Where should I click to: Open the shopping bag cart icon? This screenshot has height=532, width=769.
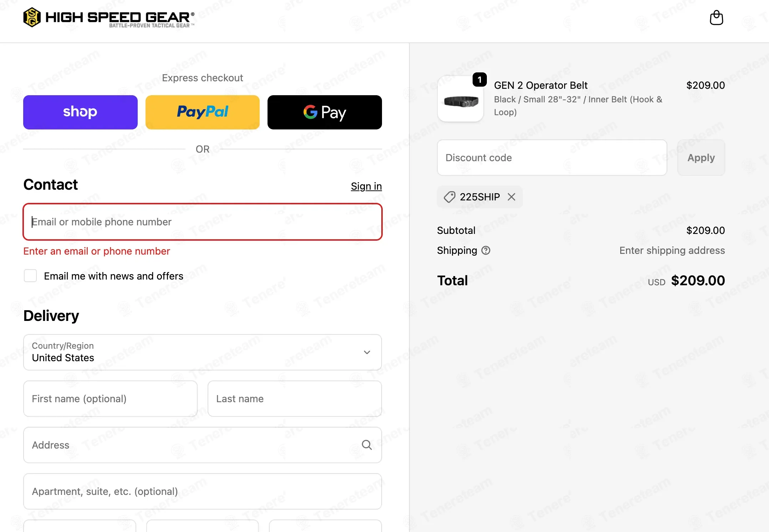(x=716, y=17)
